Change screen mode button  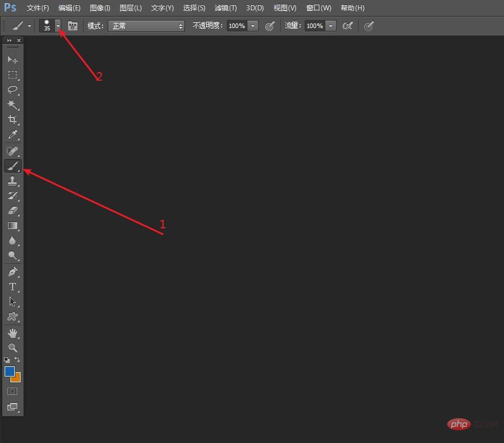click(x=13, y=407)
